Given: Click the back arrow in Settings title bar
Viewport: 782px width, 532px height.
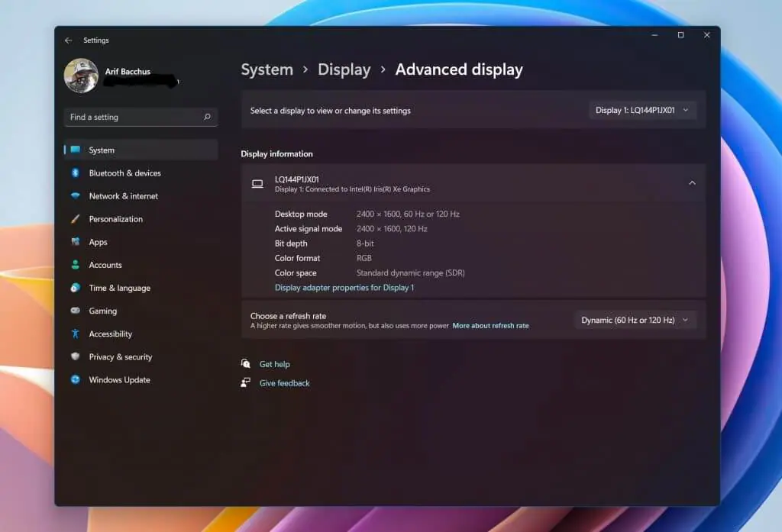Looking at the screenshot, I should pyautogui.click(x=68, y=40).
